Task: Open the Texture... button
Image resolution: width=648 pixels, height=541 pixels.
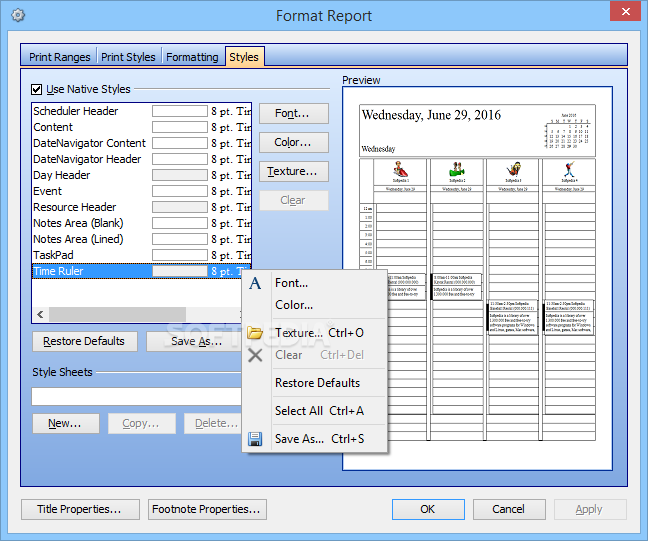Action: coord(294,171)
